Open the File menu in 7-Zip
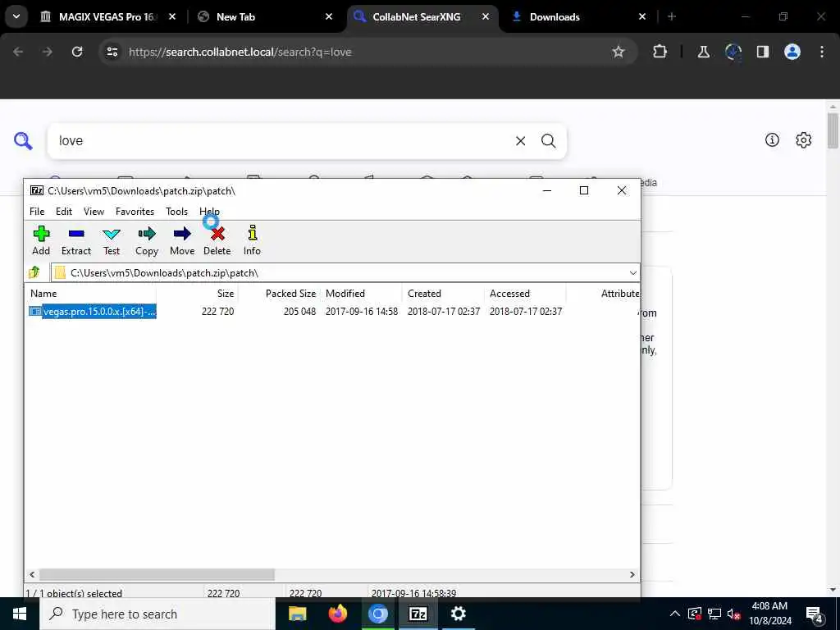The height and width of the screenshot is (630, 840). click(37, 212)
